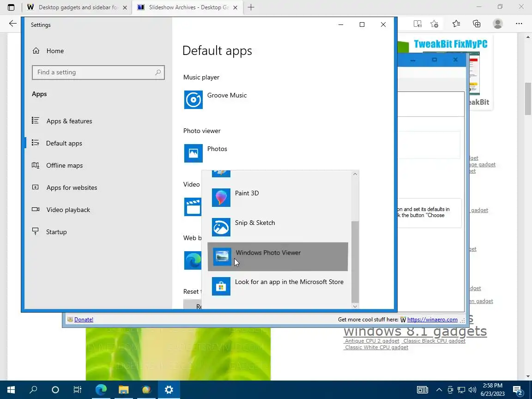
Task: Look for an app in Microsoft Store
Action: coord(278,286)
